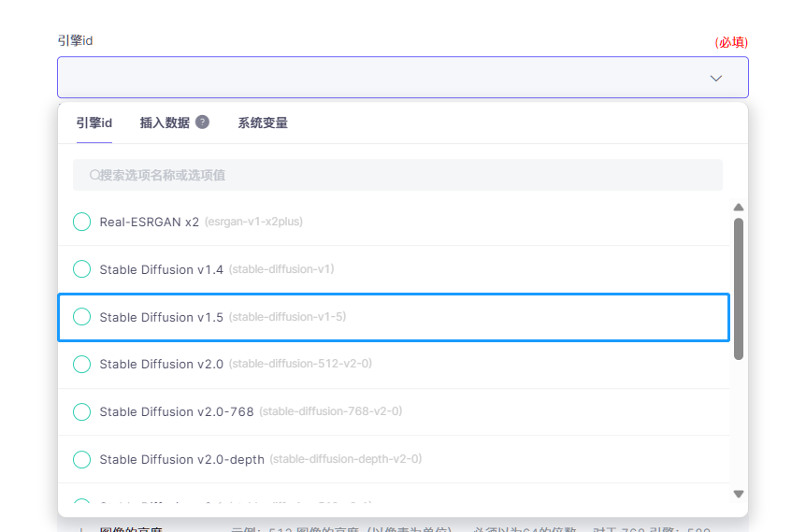Switch to the 引擎id tab
This screenshot has height=532, width=806.
coord(94,122)
